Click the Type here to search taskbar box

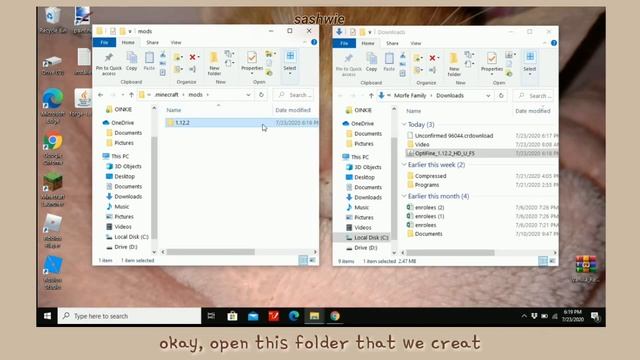(x=130, y=316)
